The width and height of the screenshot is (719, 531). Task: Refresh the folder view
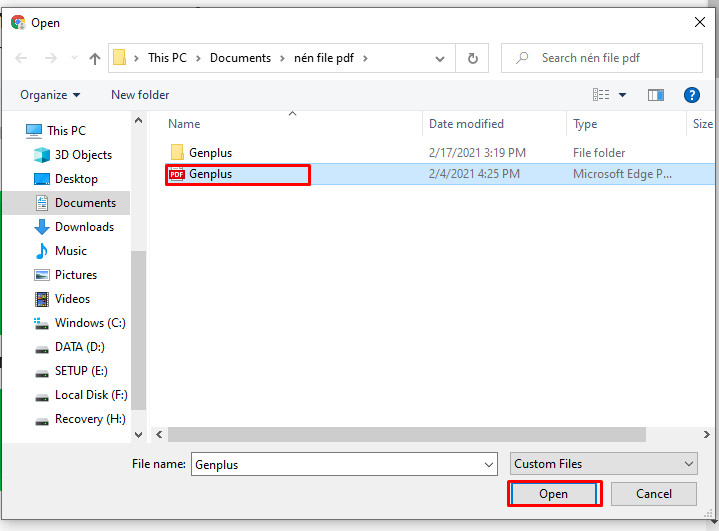click(472, 58)
